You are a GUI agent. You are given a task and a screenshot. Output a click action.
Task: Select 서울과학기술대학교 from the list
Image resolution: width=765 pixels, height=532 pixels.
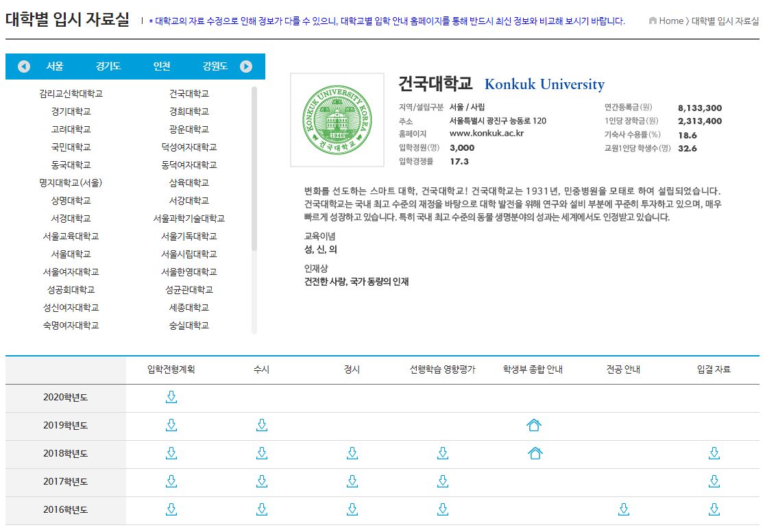[189, 219]
